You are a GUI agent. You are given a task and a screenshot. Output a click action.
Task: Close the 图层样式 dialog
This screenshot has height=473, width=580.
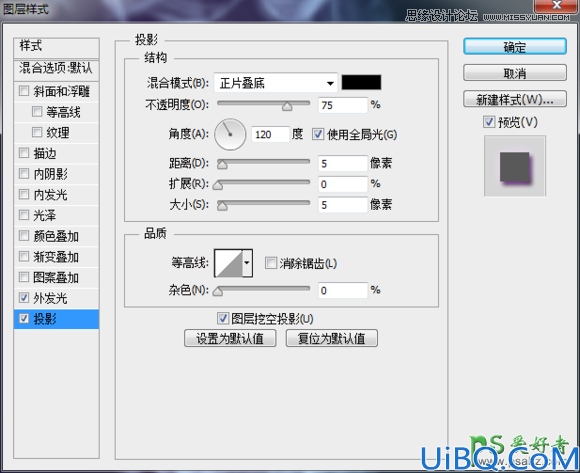pos(556,6)
